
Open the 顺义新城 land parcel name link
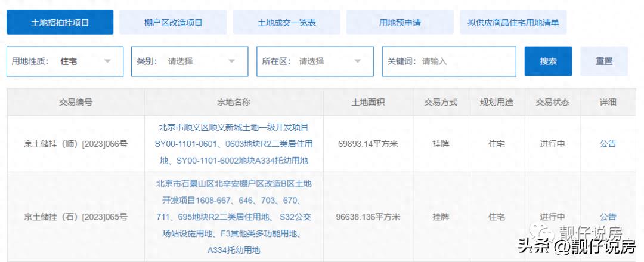233,144
